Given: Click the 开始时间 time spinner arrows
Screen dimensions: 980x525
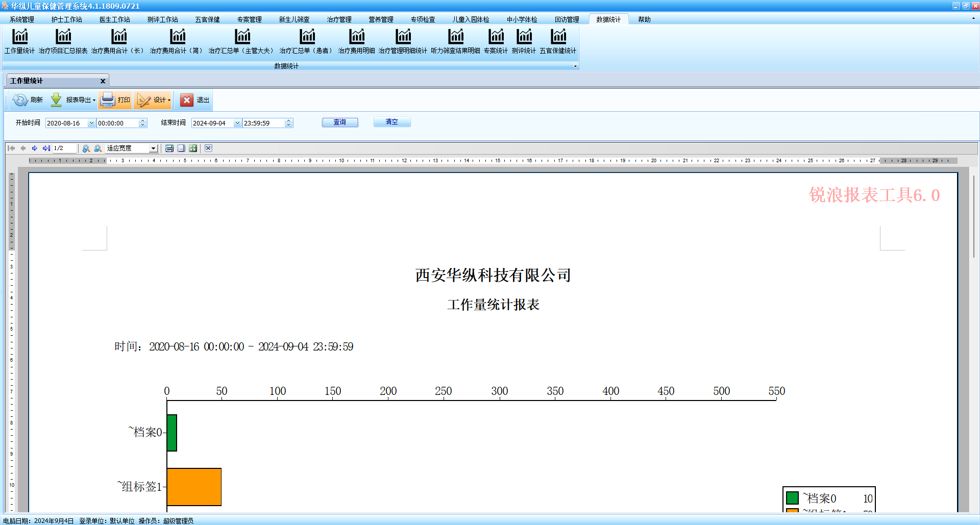Looking at the screenshot, I should (143, 123).
